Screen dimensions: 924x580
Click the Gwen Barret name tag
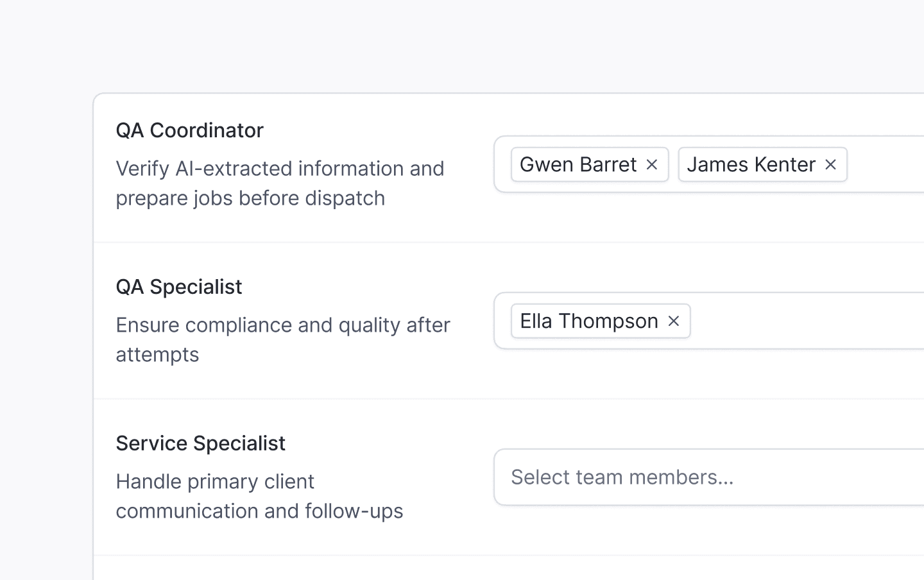tap(577, 165)
